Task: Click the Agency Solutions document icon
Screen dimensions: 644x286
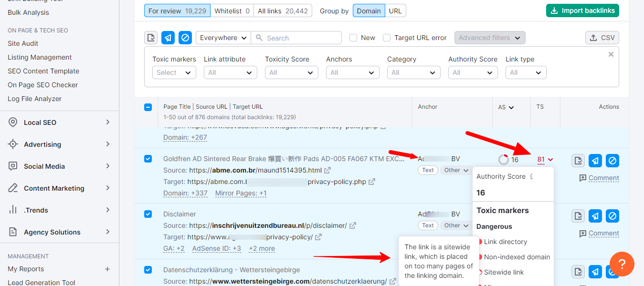Action: coord(13,232)
